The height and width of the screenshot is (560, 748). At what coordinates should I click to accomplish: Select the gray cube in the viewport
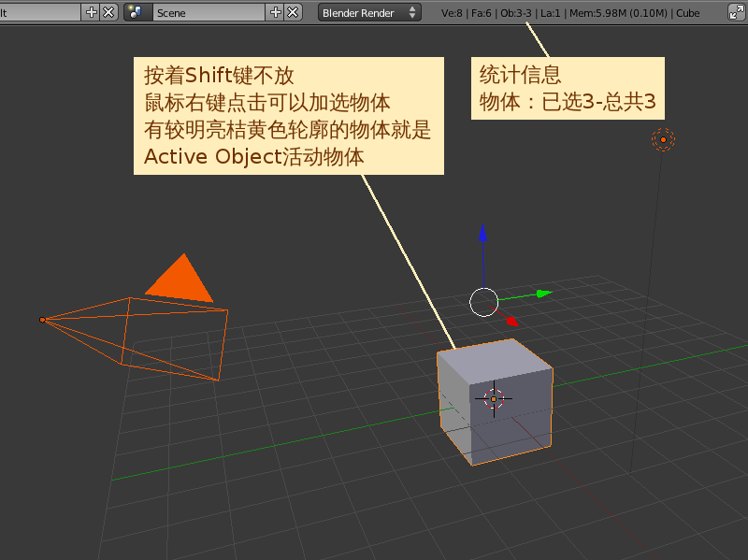tap(495, 402)
